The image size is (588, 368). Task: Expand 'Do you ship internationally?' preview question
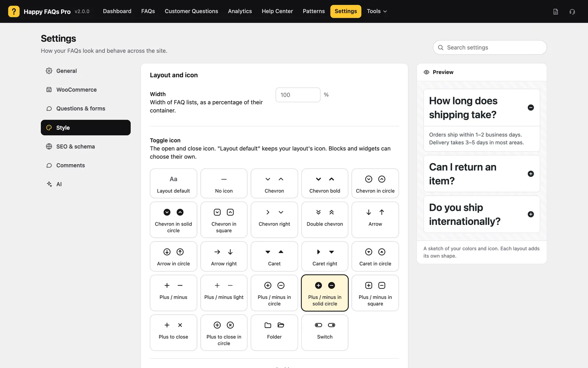531,214
